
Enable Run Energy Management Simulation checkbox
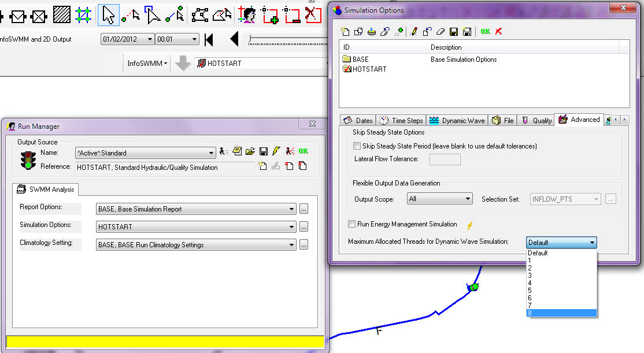tap(351, 224)
